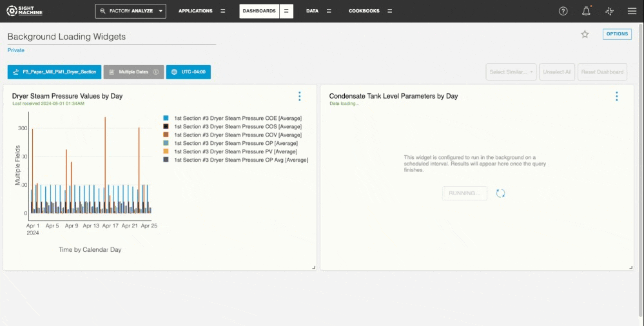Favorite the dashboard with the star icon
This screenshot has width=644, height=326.
click(585, 34)
